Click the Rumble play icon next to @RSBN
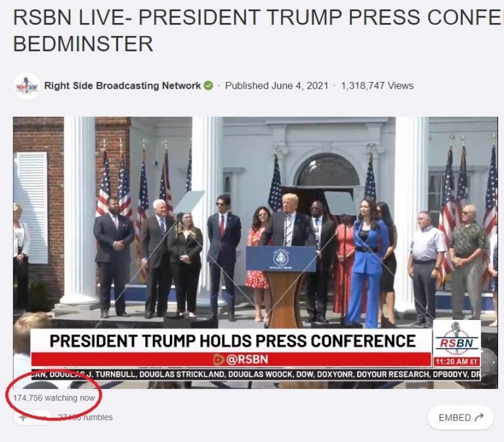 (x=219, y=359)
